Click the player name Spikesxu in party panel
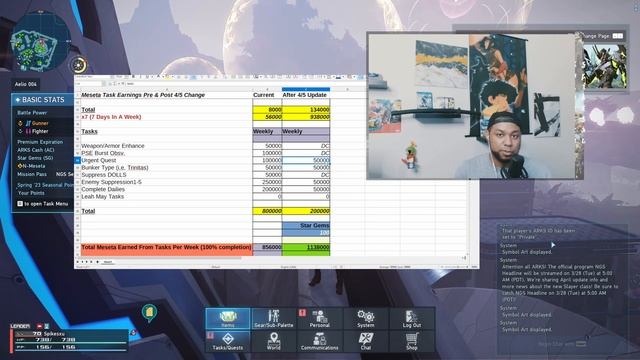This screenshot has height=360, width=640. coord(54,333)
